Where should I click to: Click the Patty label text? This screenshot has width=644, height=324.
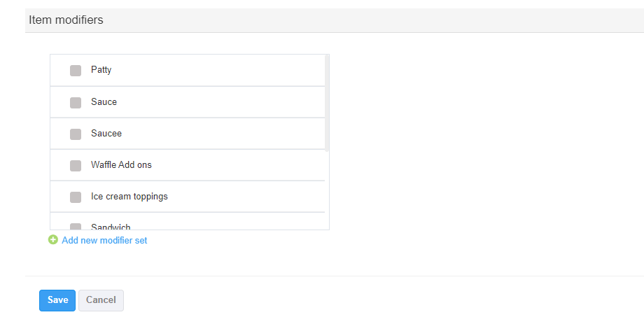[x=101, y=70]
